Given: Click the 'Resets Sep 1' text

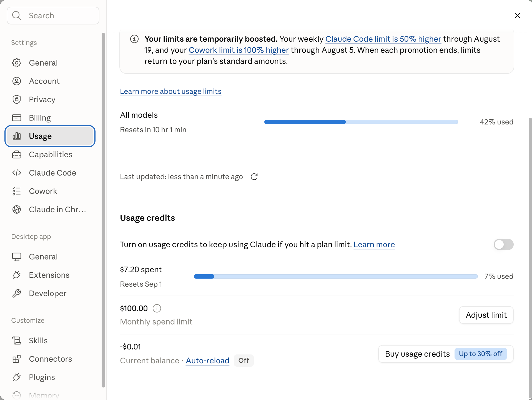Looking at the screenshot, I should pyautogui.click(x=141, y=284).
